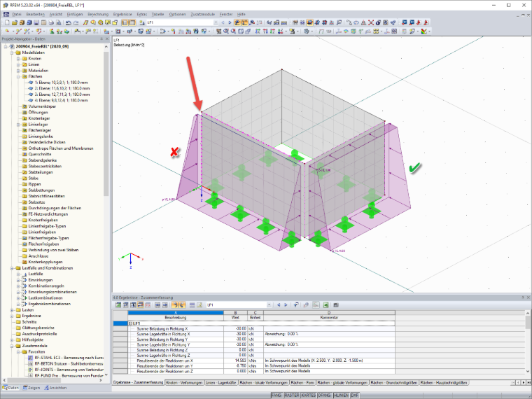Click the new model file icon
The height and width of the screenshot is (399, 532).
[x=7, y=22]
